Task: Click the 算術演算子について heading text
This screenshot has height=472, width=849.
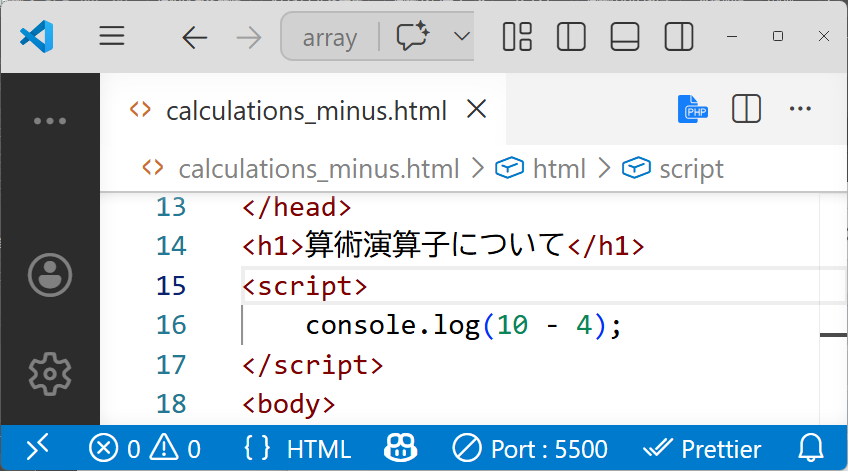Action: 436,245
